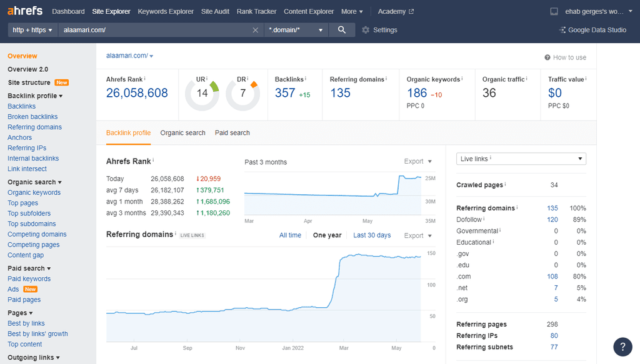Collapse the Organic search sidebar section
The width and height of the screenshot is (640, 364).
tap(35, 182)
